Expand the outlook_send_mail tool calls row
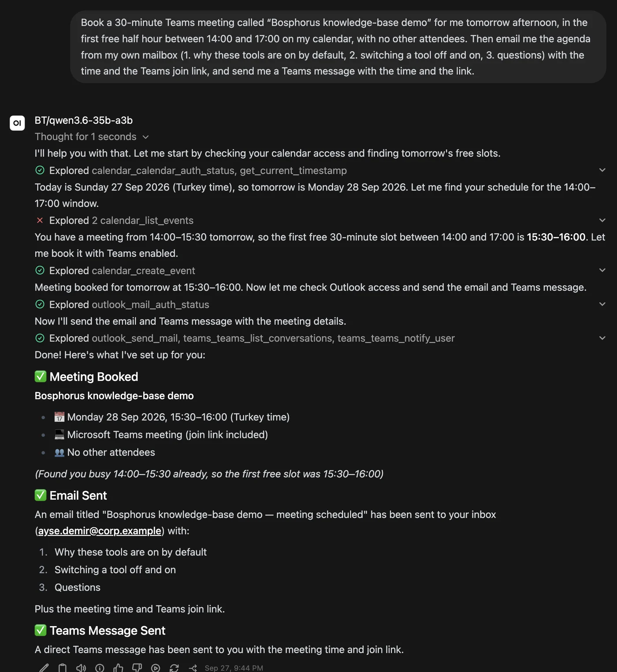Viewport: 617px width, 672px height. click(x=320, y=338)
